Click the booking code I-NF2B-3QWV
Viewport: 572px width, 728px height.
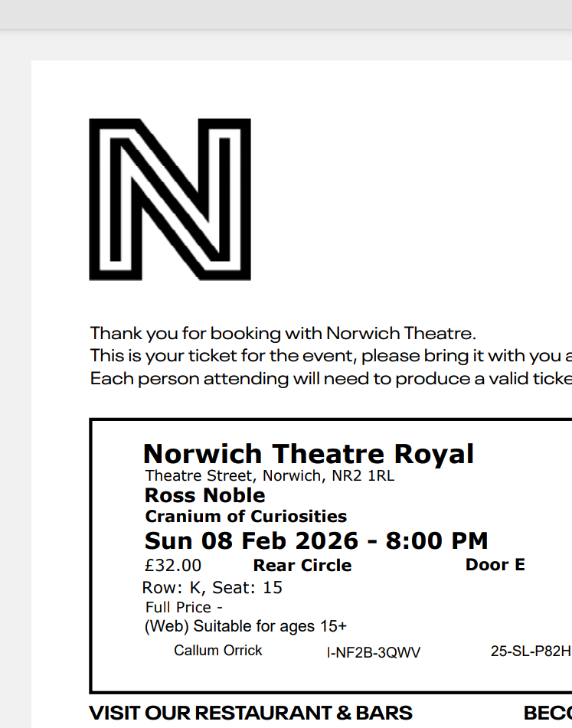coord(374,652)
